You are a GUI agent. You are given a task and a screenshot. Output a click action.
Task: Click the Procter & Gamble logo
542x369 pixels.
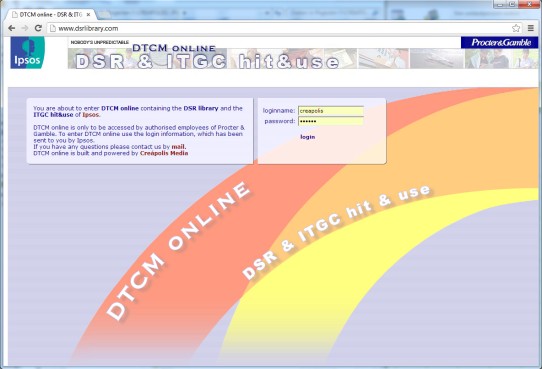[499, 42]
